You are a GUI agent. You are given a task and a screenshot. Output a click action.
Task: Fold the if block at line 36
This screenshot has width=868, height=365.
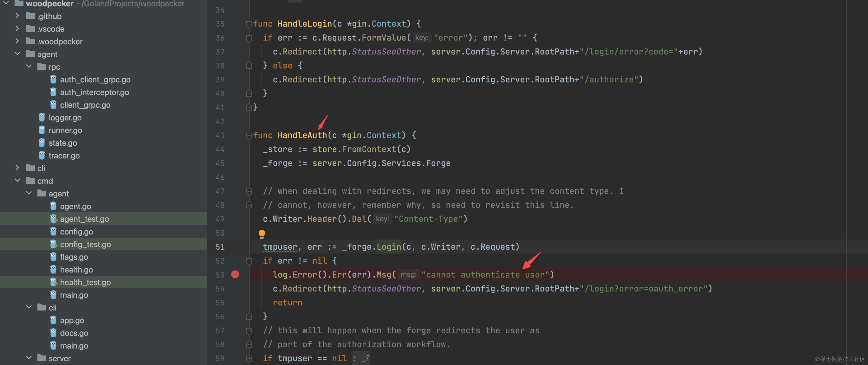click(x=249, y=38)
